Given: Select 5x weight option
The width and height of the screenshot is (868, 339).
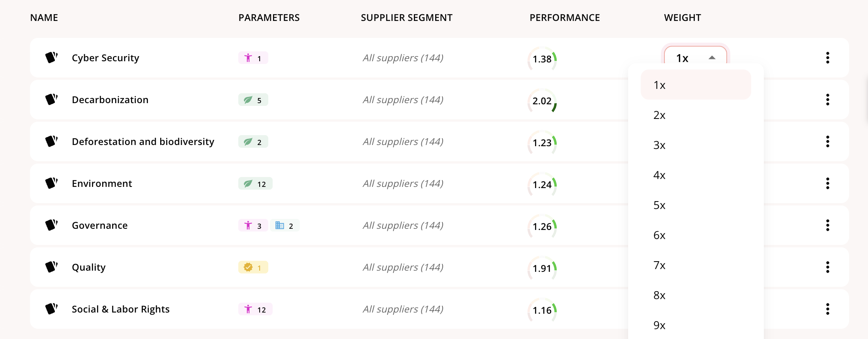Looking at the screenshot, I should 659,205.
